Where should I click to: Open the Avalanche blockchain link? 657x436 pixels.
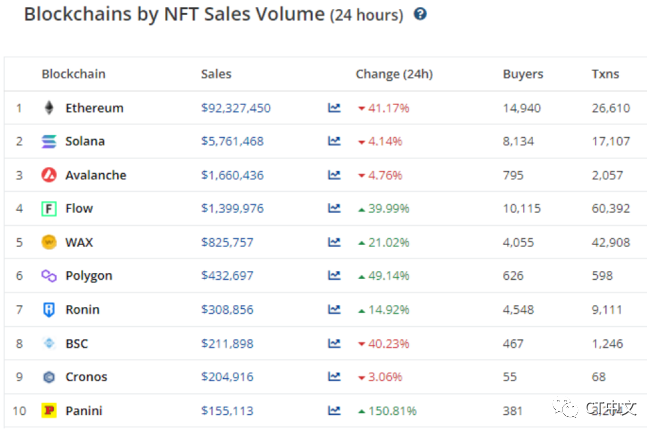tap(96, 175)
